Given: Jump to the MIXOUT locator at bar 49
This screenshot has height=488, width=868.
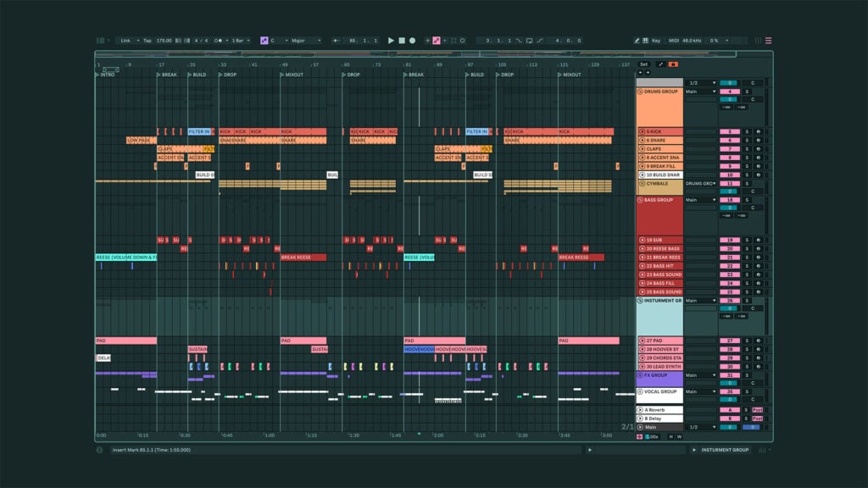Looking at the screenshot, I should [x=292, y=75].
